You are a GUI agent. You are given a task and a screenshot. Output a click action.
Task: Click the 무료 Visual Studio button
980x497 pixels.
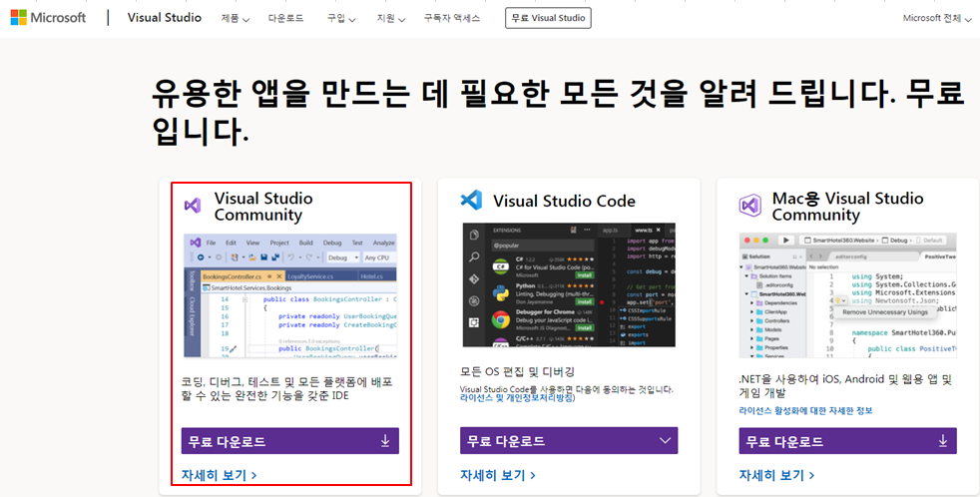point(548,18)
